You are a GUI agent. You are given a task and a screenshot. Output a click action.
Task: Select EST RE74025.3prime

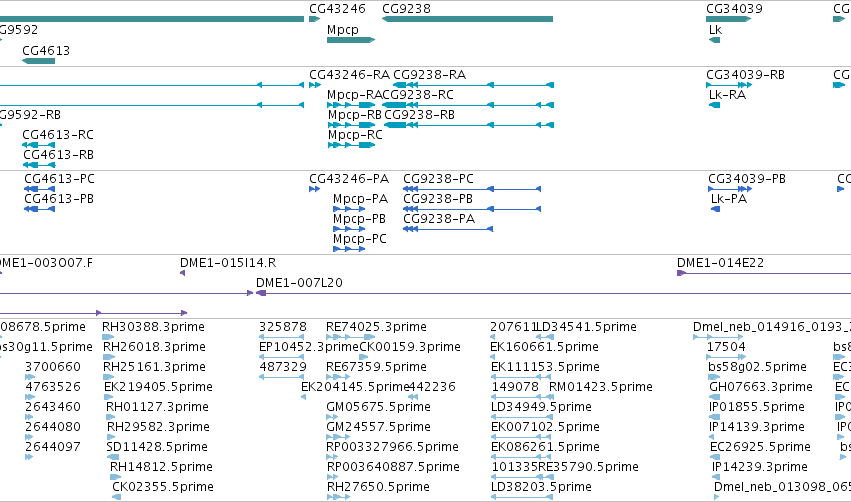(x=376, y=327)
